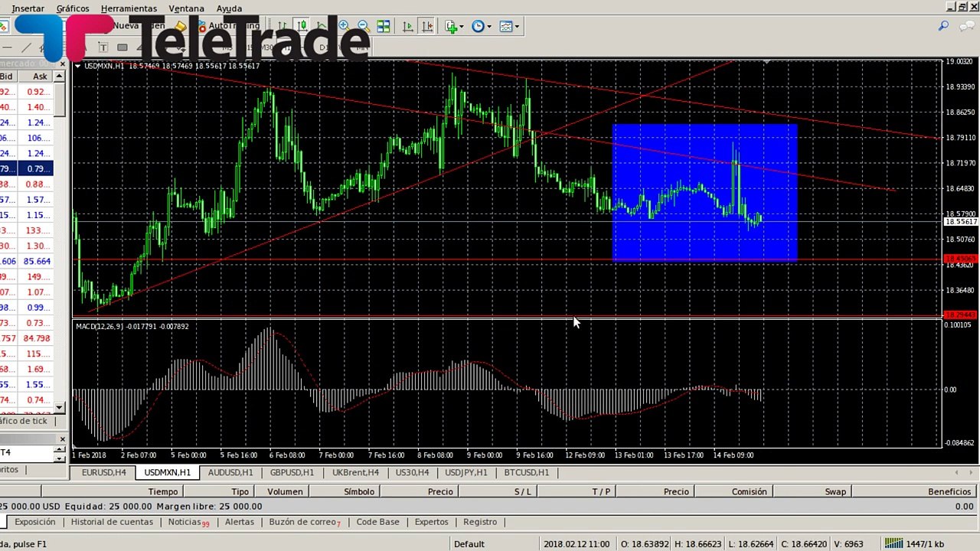Screen dimensions: 980x551
Task: Select the candlestick chart mode icon
Action: (302, 26)
